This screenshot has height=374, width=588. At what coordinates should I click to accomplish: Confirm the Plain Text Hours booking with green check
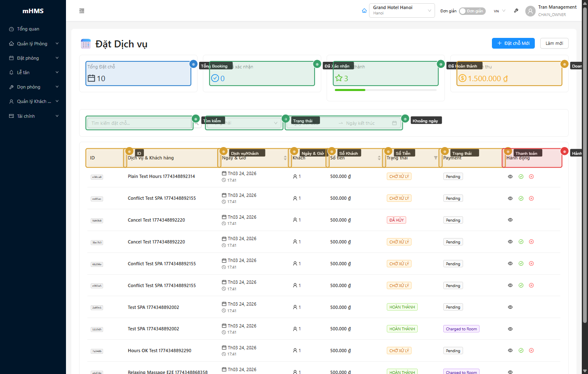[521, 177]
